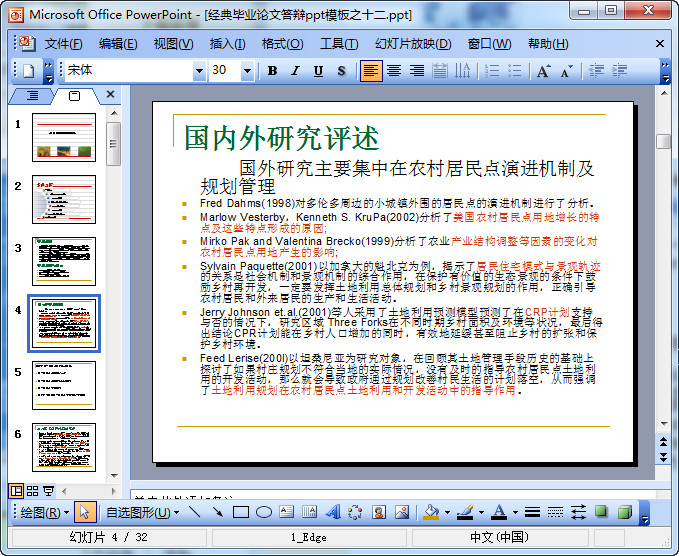Open the 文件(F) menu
This screenshot has width=679, height=556.
coord(63,44)
